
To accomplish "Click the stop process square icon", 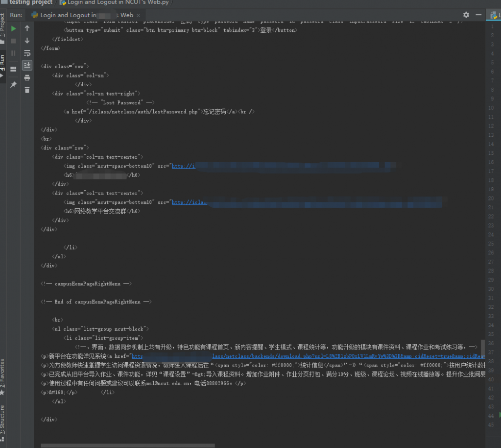I will click(x=14, y=41).
